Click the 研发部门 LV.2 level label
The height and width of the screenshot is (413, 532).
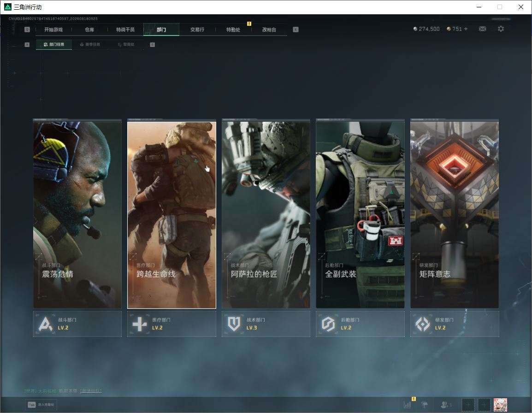pyautogui.click(x=440, y=328)
